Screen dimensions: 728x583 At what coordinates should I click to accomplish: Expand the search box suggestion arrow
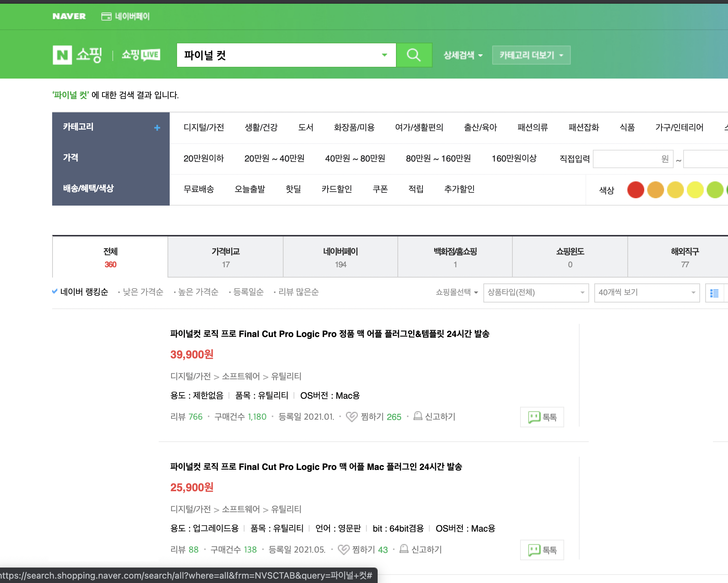(x=384, y=55)
